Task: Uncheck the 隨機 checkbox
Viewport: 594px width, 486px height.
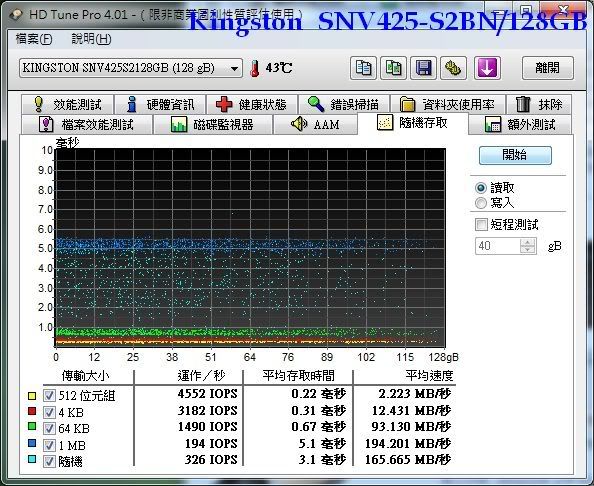Action: [49, 462]
